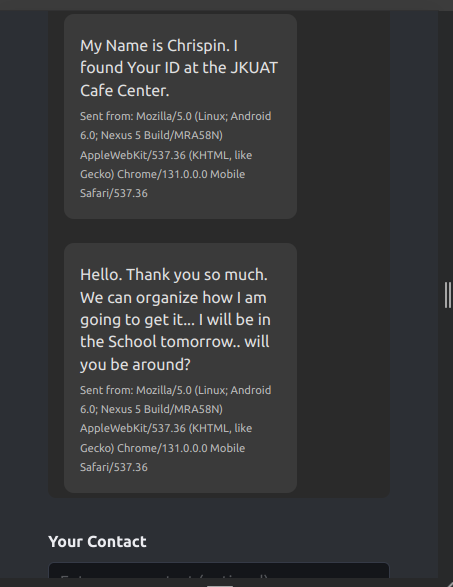Click the gray top bar above the page
This screenshot has width=453, height=587.
226,5
